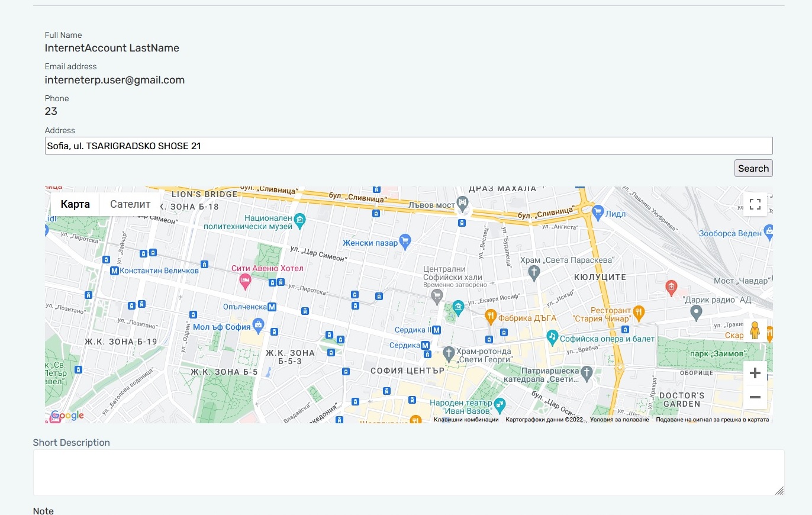The image size is (812, 515).
Task: Click the Short Description text area
Action: pos(408,472)
